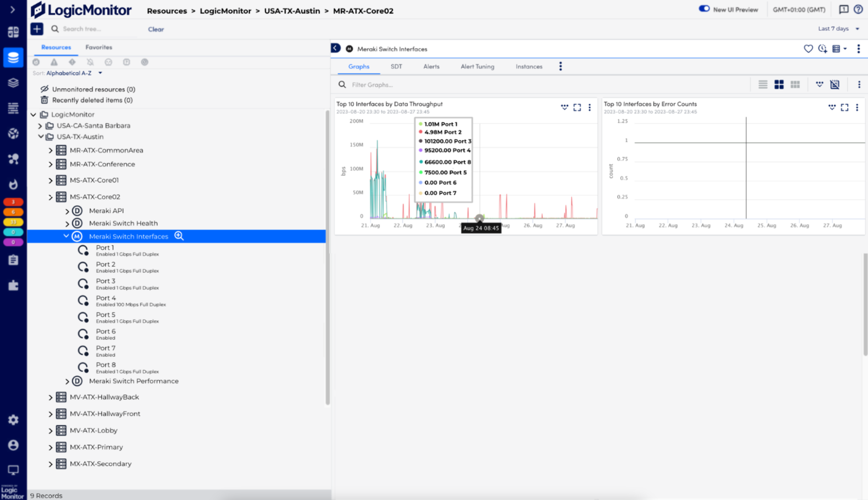
Task: Expand the MR-ATX-CommonArea device
Action: click(x=50, y=150)
